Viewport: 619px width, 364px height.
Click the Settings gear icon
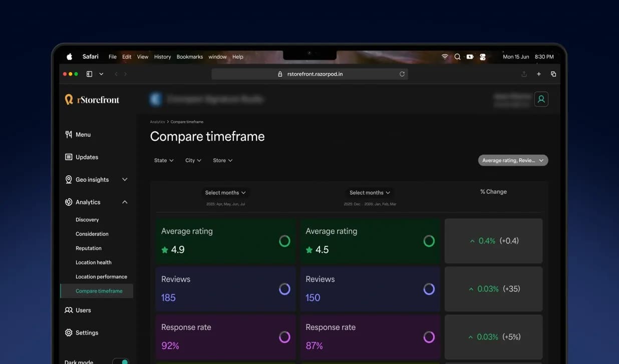69,333
